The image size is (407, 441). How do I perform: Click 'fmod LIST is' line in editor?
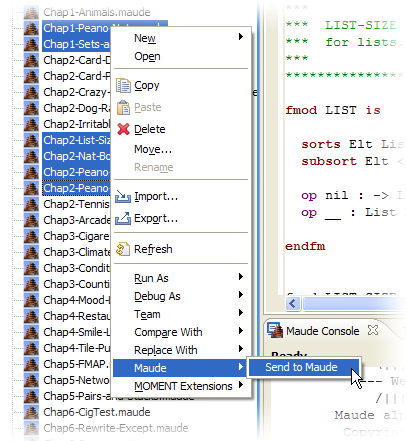333,110
